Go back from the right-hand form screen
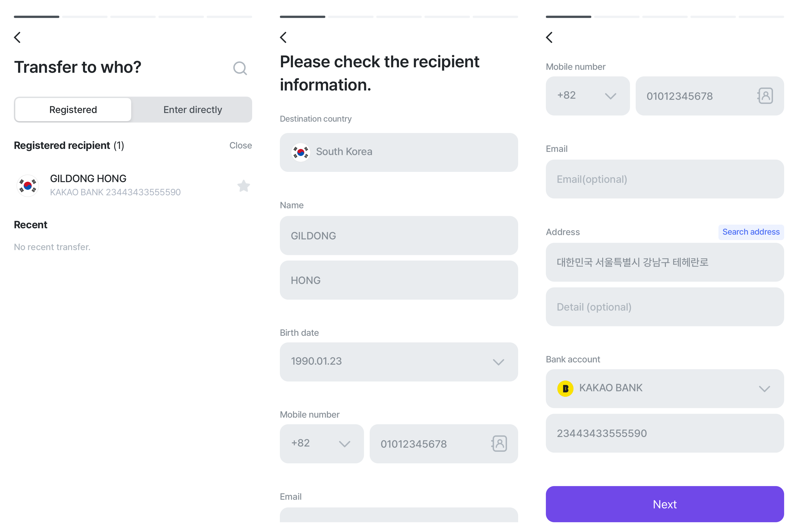The height and width of the screenshot is (532, 798). [549, 37]
